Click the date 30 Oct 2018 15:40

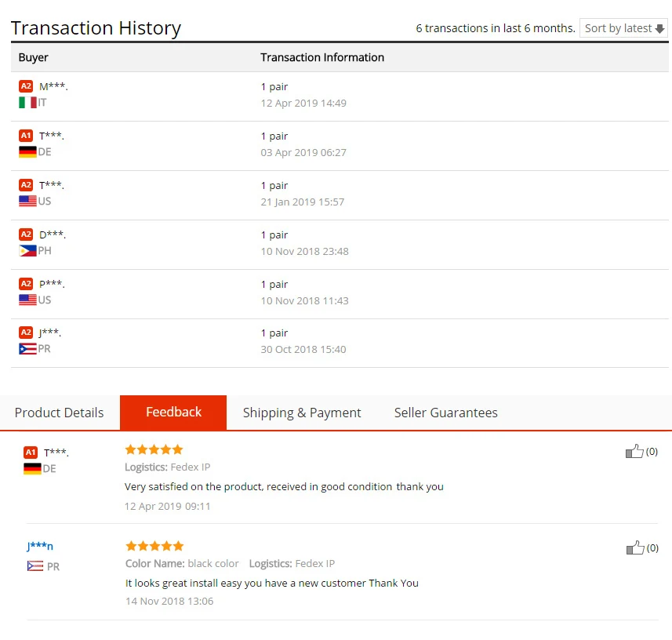303,349
